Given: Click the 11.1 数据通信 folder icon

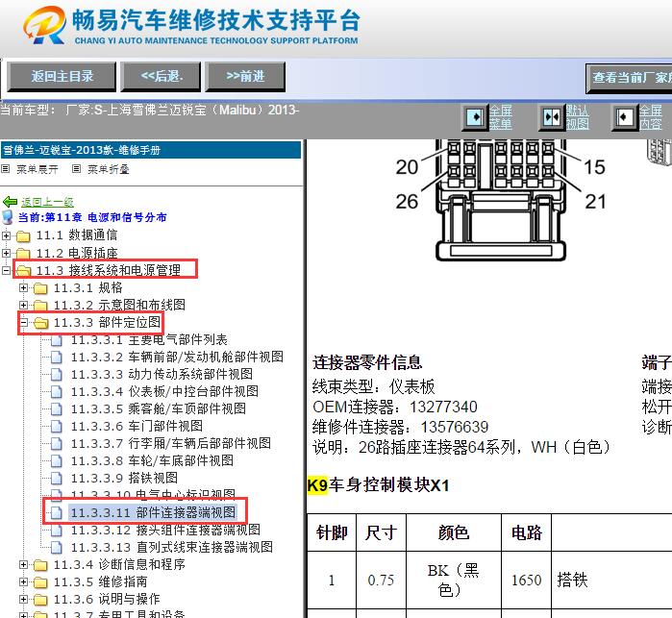Looking at the screenshot, I should pos(23,235).
